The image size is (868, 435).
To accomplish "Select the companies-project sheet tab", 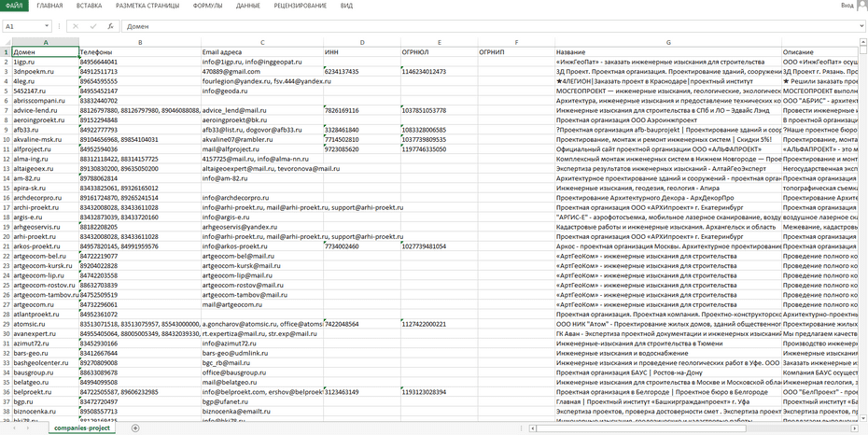I will [x=81, y=428].
